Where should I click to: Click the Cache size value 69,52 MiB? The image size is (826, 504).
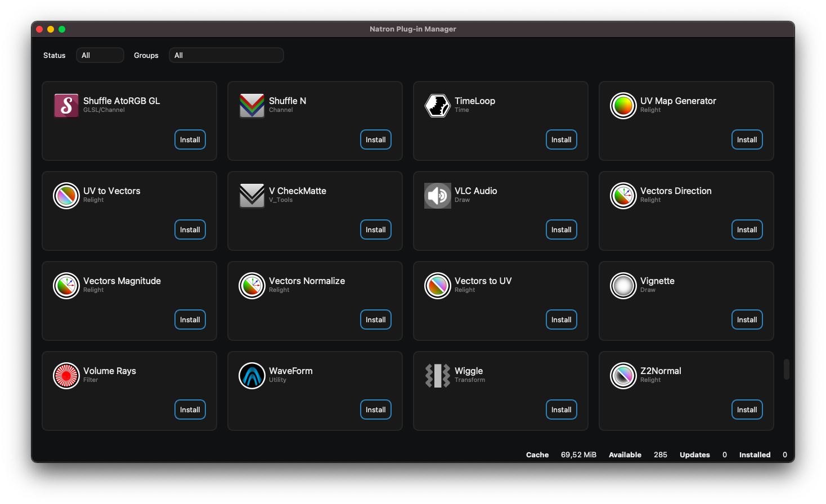(578, 454)
